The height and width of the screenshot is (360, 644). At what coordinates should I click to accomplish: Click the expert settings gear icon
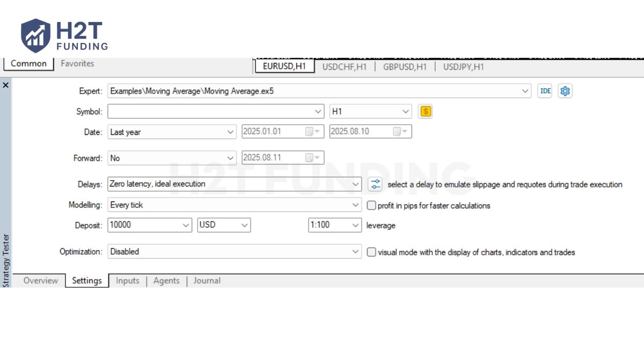(x=565, y=91)
